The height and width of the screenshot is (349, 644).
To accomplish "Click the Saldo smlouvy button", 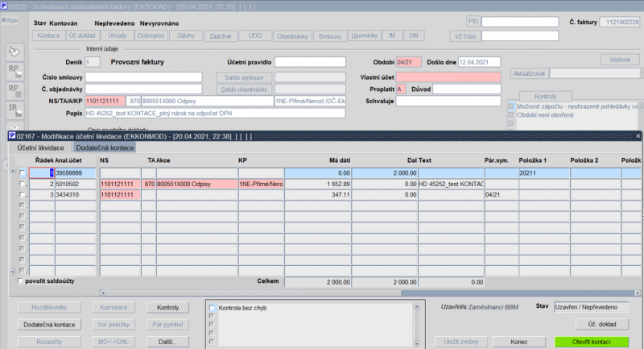I will coord(244,77).
